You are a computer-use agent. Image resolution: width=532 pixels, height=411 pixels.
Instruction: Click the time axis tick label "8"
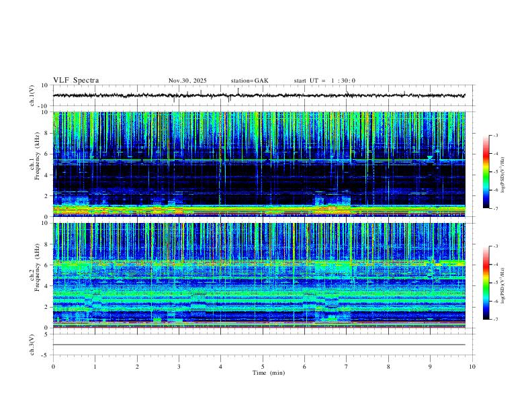388,367
